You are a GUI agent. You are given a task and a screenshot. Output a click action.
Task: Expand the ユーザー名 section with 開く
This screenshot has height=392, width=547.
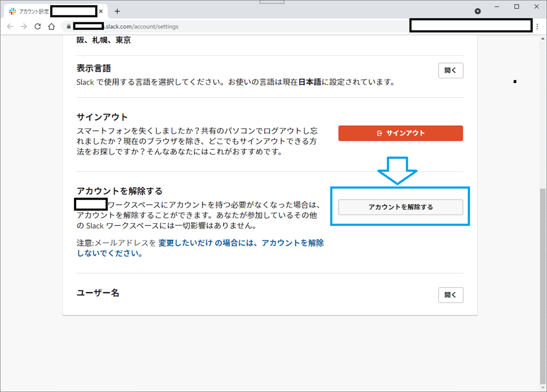point(451,295)
